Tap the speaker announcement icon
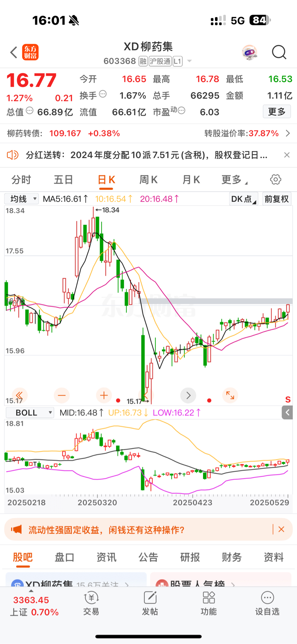The width and height of the screenshot is (297, 644). click(13, 155)
